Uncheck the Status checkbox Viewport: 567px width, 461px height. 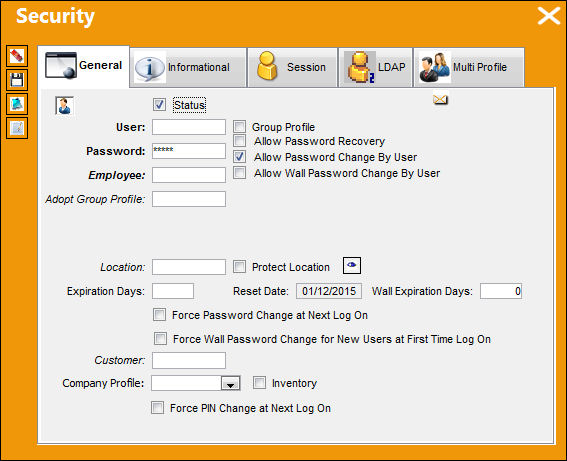click(x=159, y=104)
